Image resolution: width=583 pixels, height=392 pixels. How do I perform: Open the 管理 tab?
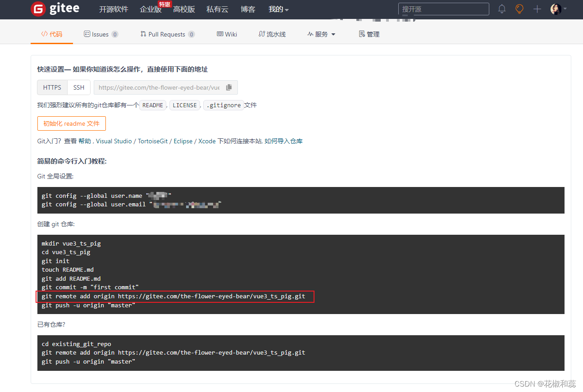[x=369, y=34]
